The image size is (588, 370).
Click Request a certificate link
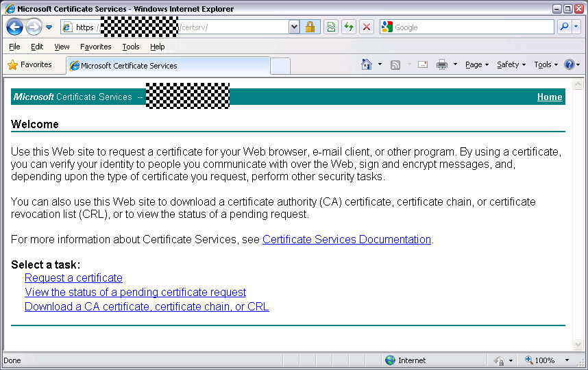[x=73, y=277]
